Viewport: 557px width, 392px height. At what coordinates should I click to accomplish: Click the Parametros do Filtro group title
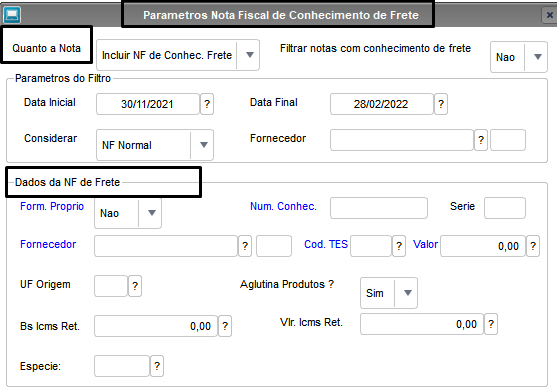click(x=63, y=78)
